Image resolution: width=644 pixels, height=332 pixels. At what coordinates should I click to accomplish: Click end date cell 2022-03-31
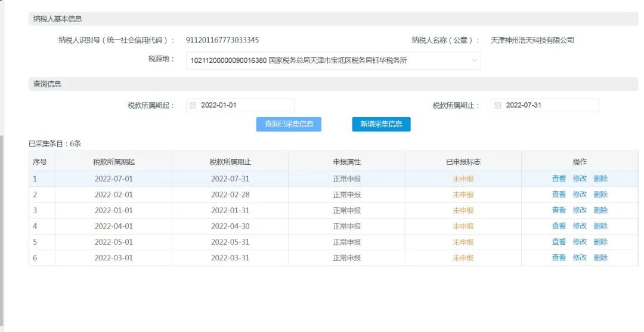point(230,258)
